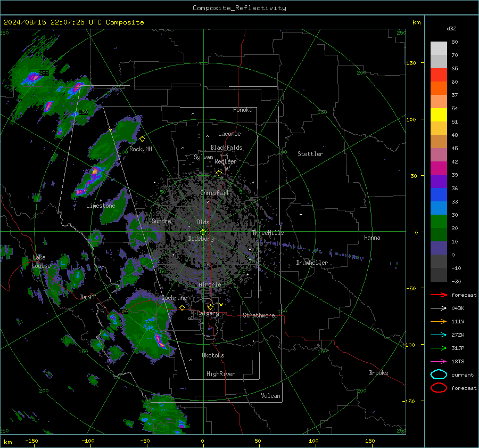Viewport: 479px width, 448px height.
Task: Click the Hanna town label
Action: [x=372, y=238]
